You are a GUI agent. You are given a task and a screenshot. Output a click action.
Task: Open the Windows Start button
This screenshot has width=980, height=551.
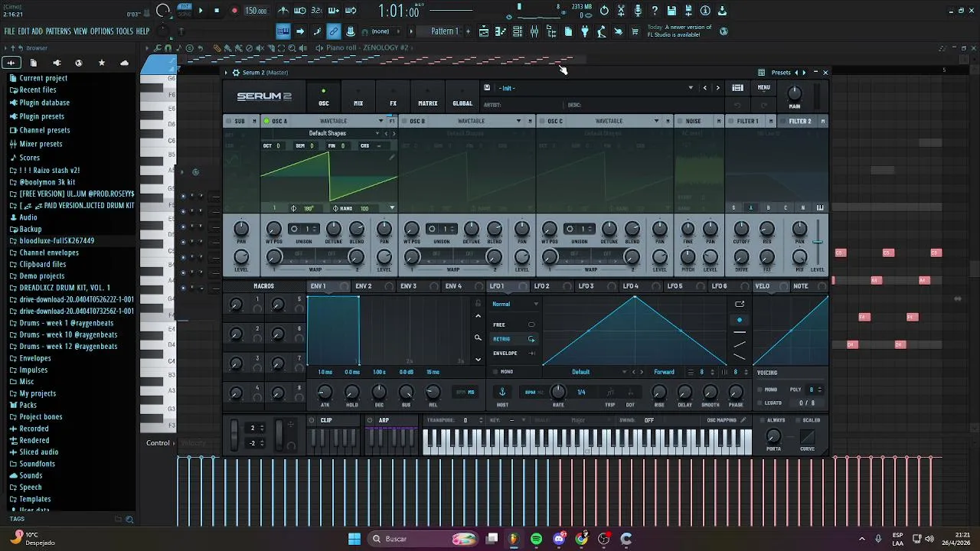click(x=354, y=539)
